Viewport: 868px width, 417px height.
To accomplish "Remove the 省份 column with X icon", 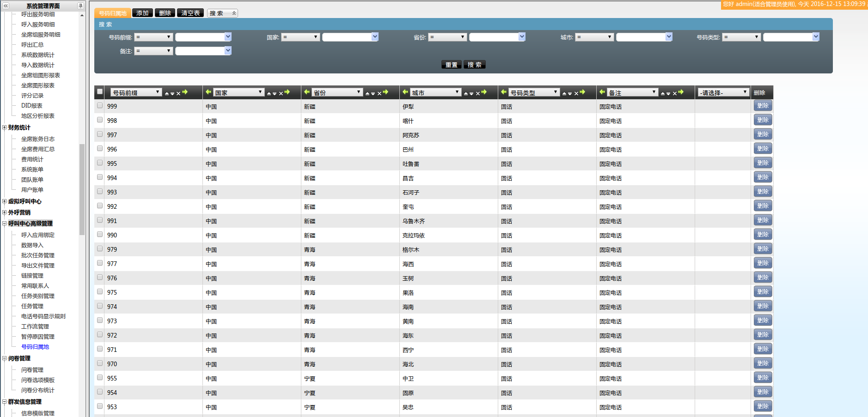I will (x=379, y=93).
